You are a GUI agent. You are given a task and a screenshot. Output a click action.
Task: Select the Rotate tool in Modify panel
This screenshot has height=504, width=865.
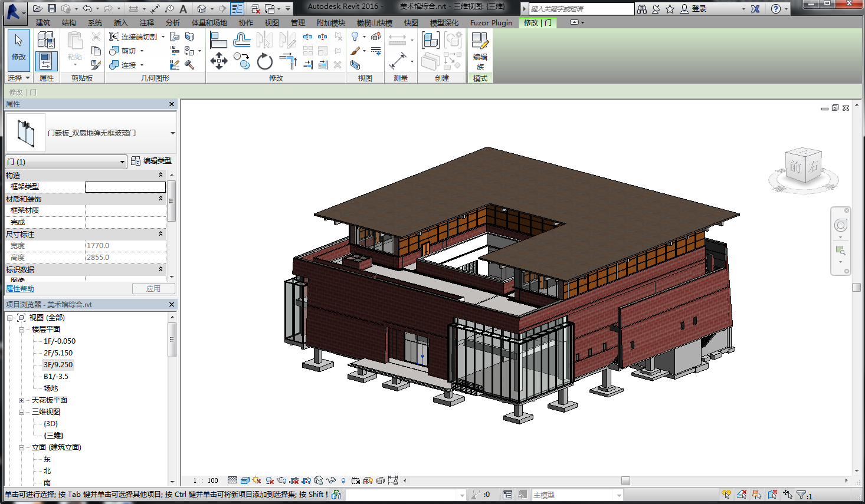[265, 61]
